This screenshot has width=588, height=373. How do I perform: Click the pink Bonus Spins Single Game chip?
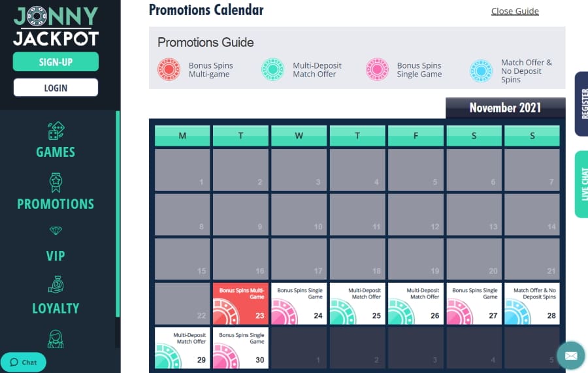(x=377, y=70)
